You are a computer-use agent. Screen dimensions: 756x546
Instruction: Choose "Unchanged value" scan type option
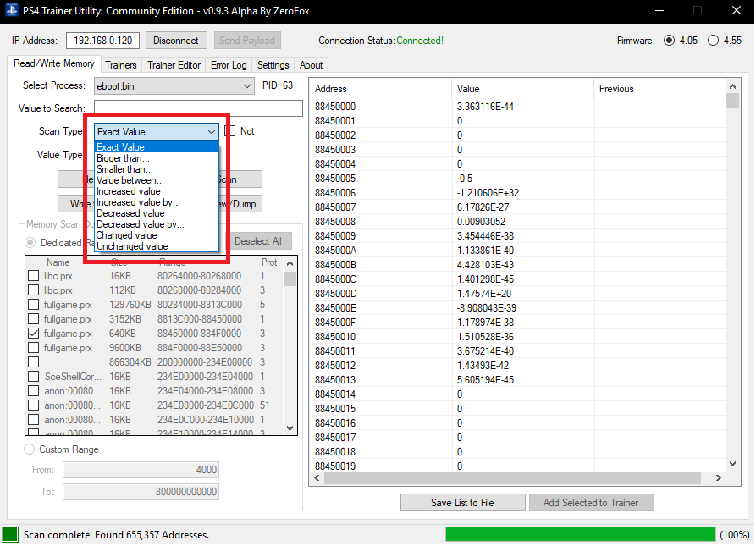pos(132,246)
